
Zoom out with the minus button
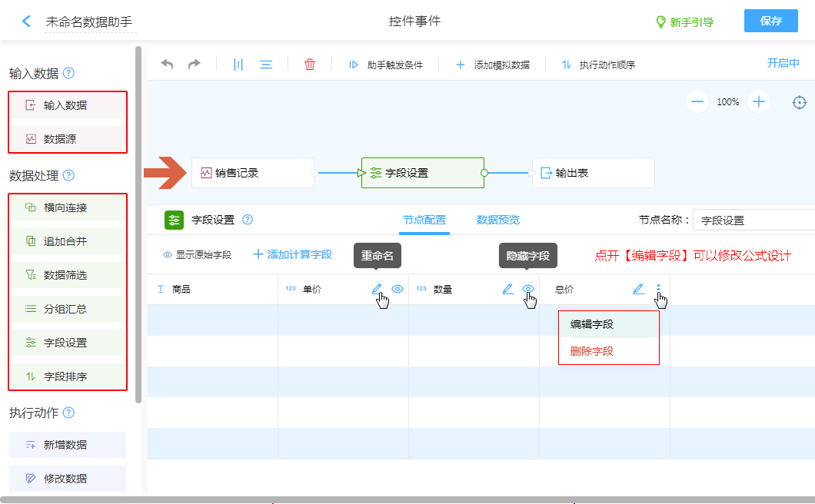(697, 101)
